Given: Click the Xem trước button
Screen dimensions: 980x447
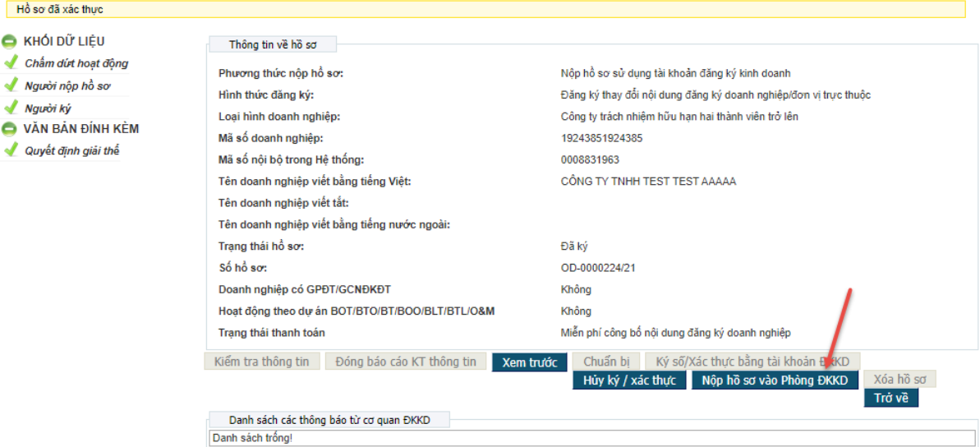Looking at the screenshot, I should (529, 362).
